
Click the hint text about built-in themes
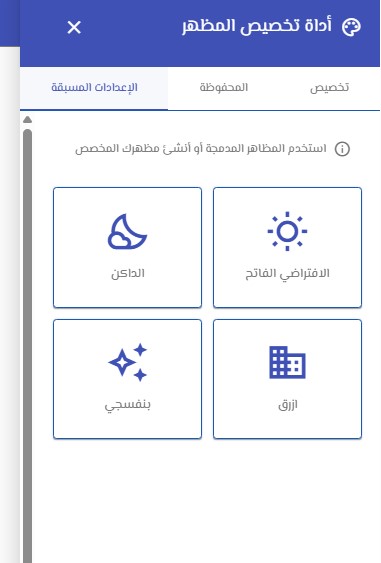point(201,149)
